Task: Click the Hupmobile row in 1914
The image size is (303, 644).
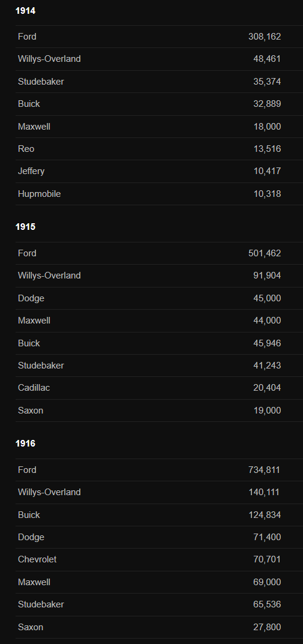Action: [x=160, y=194]
